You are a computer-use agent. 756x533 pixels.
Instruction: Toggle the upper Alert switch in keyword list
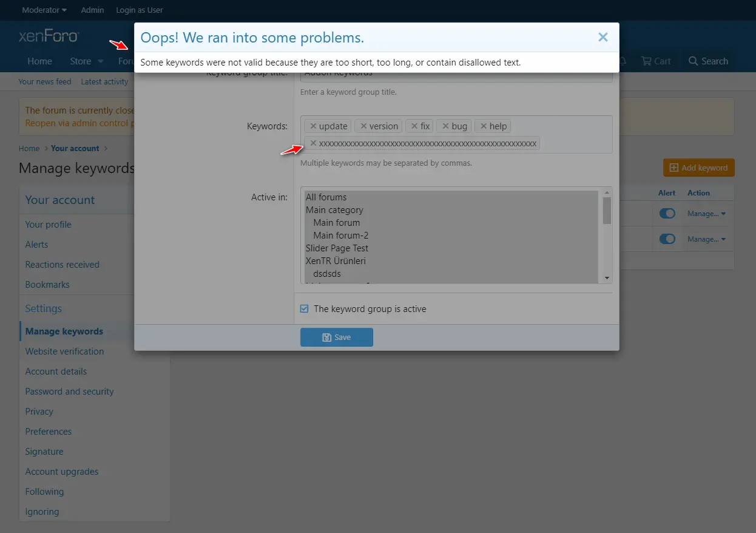pyautogui.click(x=667, y=214)
